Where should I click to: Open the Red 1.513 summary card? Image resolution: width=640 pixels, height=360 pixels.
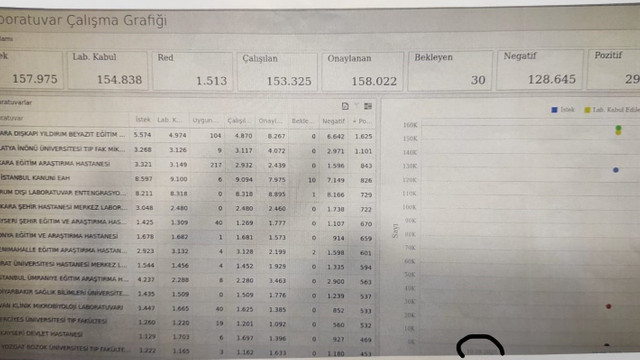click(x=192, y=71)
